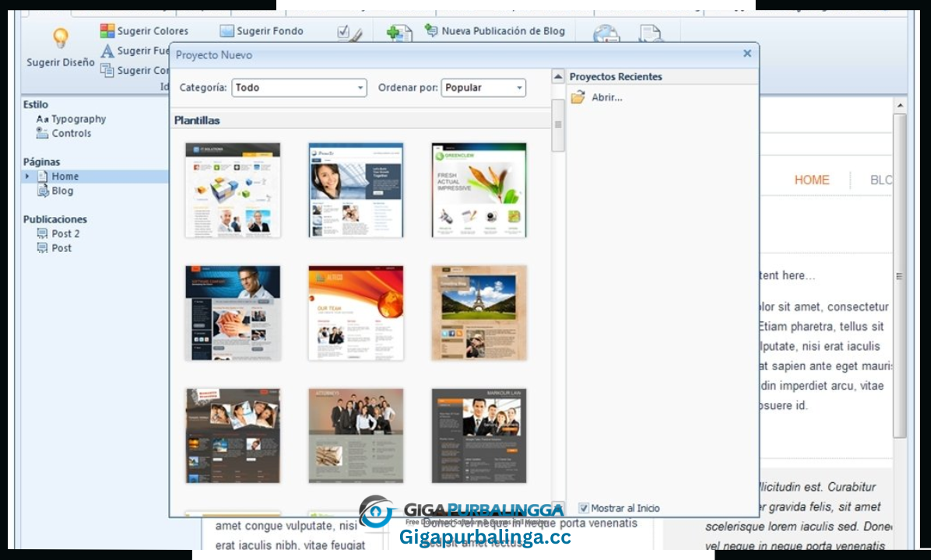Click the templates list scroll-up arrow
This screenshot has height=560, width=934.
[x=558, y=76]
